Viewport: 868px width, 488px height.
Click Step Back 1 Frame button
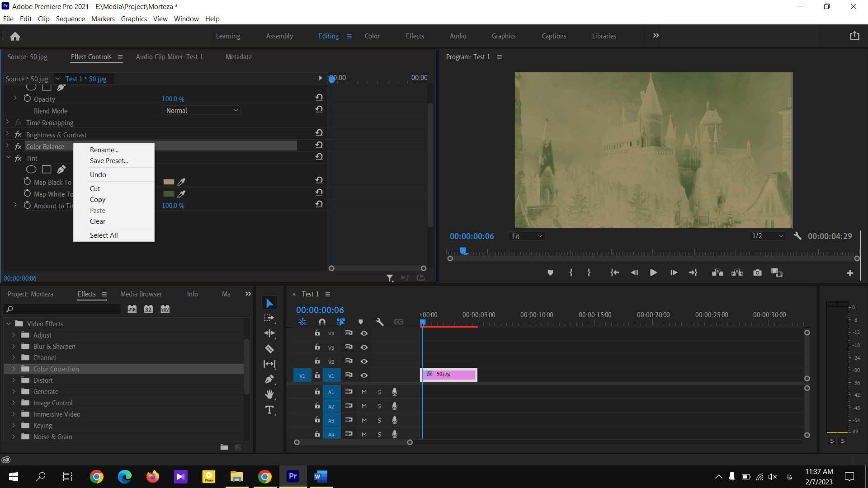click(x=634, y=273)
